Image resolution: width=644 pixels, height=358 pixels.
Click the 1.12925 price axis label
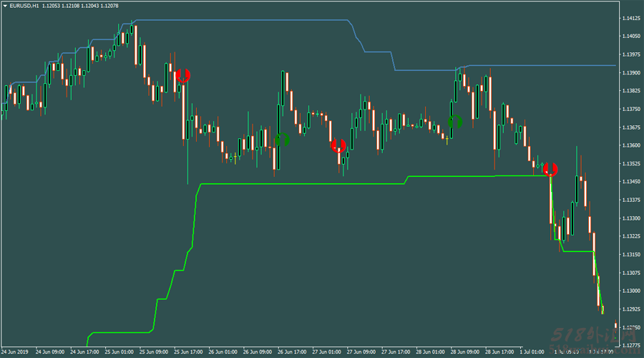pyautogui.click(x=631, y=309)
